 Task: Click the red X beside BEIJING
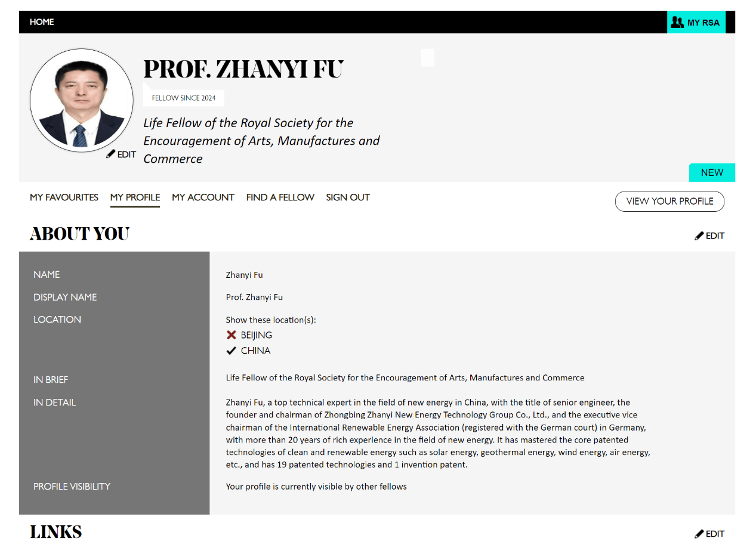pyautogui.click(x=232, y=335)
